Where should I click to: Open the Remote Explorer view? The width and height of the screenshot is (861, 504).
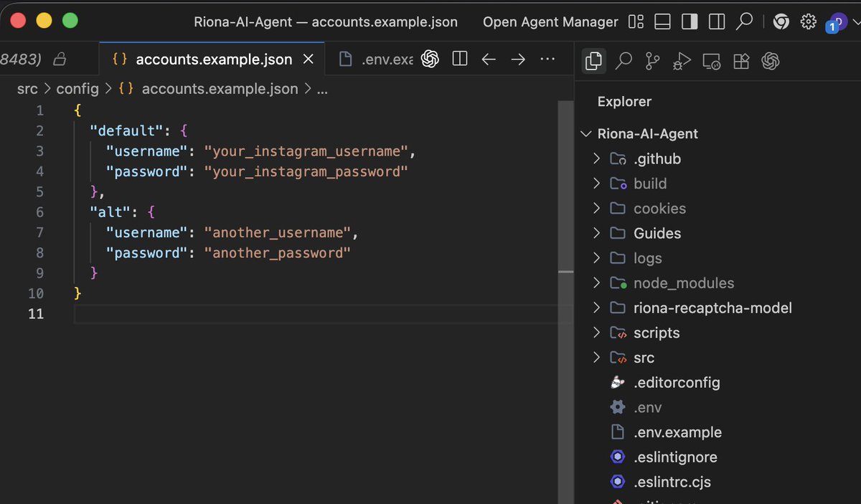point(712,62)
